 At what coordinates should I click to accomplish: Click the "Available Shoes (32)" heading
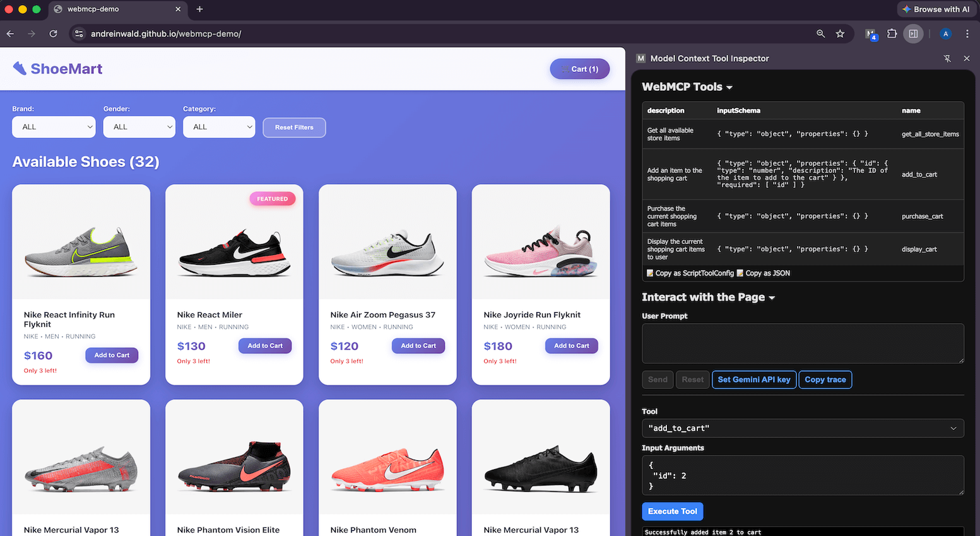coord(86,162)
